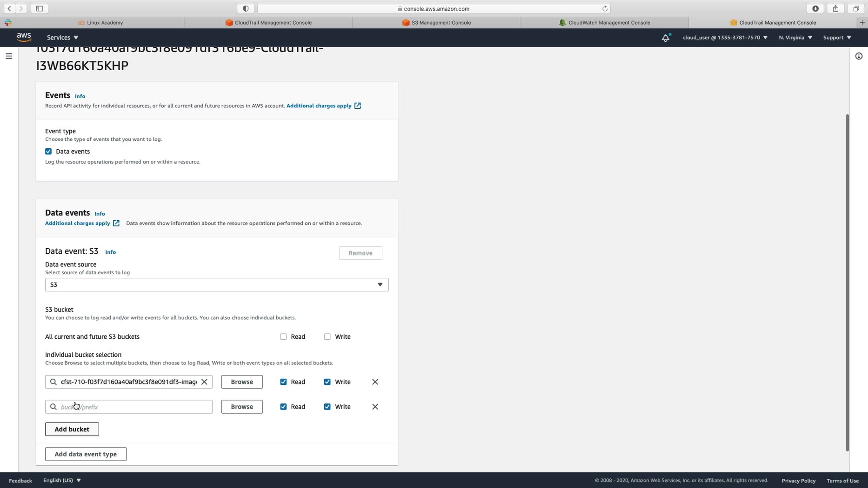This screenshot has height=488, width=868.
Task: Click the search icon in cfst-710 bucket field
Action: [x=53, y=382]
